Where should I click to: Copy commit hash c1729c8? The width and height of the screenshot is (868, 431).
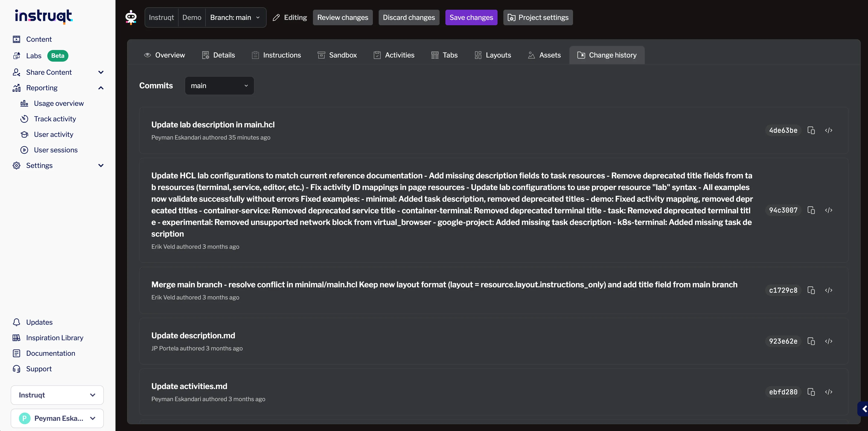[x=811, y=290]
